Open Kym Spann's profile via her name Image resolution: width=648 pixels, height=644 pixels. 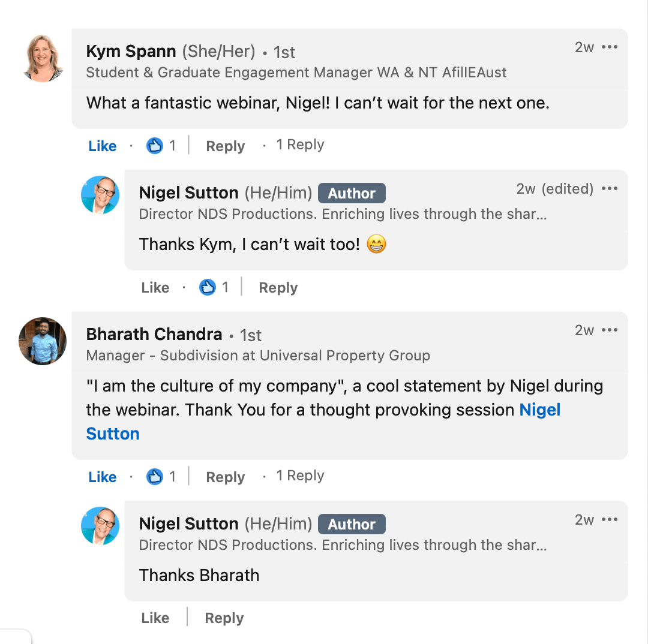tap(131, 51)
